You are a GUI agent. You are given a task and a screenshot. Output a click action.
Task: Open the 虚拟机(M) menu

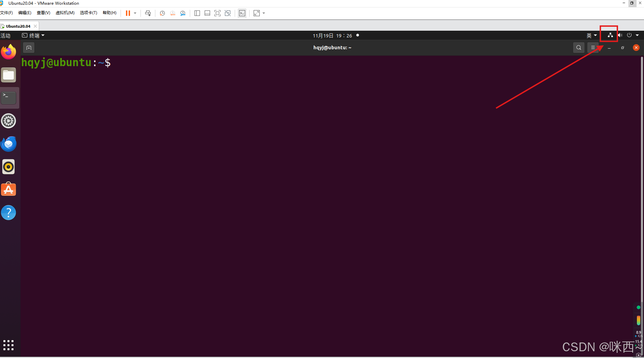tap(65, 13)
